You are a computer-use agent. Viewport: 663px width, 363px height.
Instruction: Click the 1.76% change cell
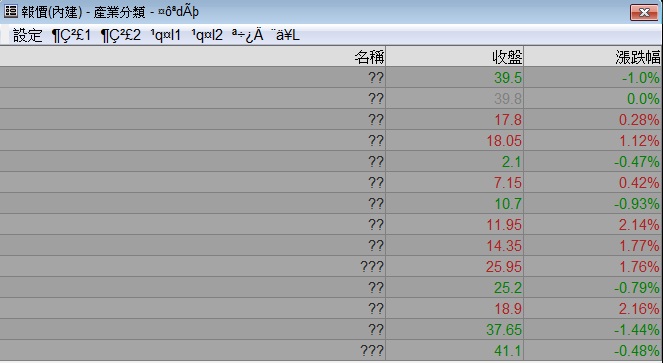[x=593, y=267]
